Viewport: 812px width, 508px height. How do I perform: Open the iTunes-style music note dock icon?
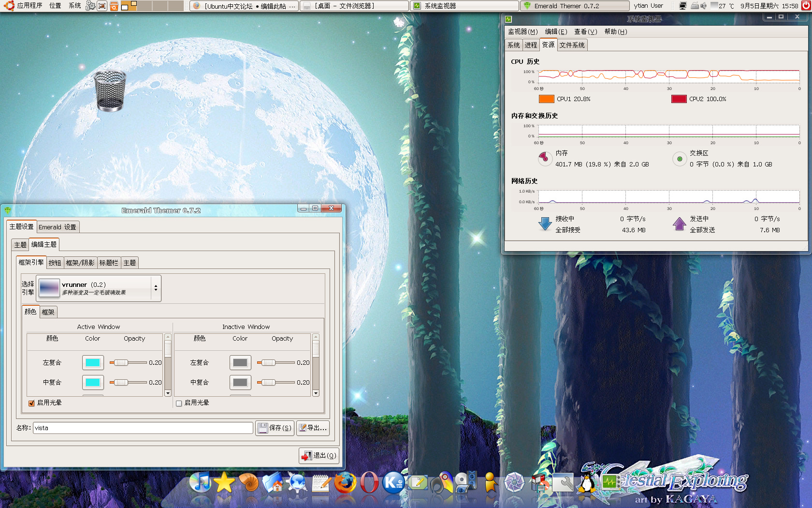(x=200, y=482)
